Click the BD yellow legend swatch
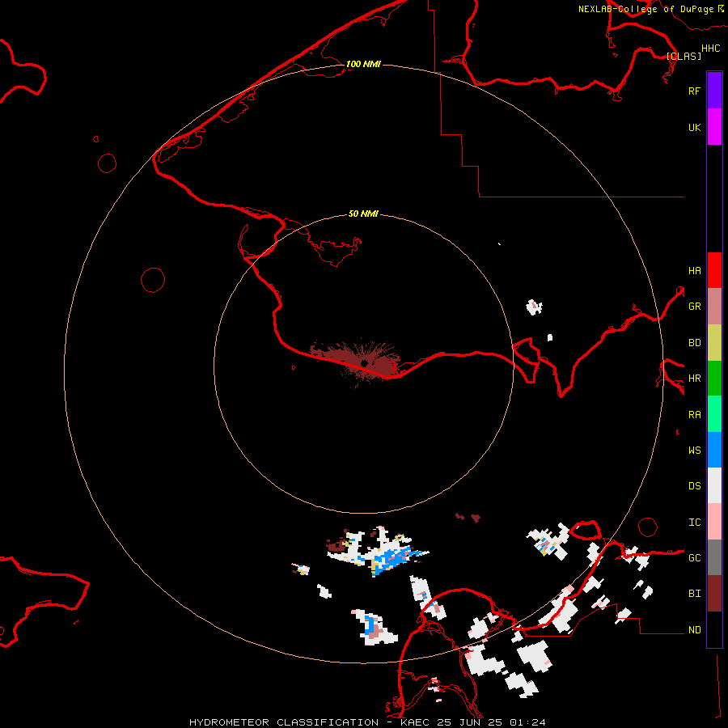 (714, 343)
